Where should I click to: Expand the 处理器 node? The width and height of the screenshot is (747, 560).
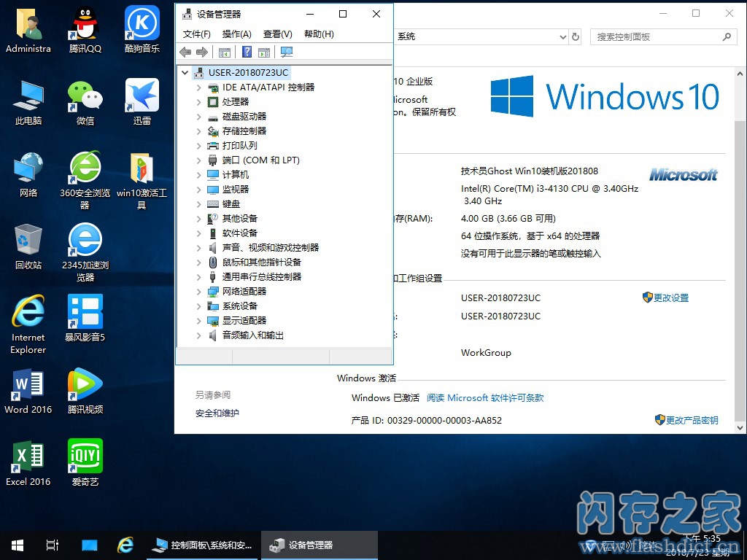198,102
